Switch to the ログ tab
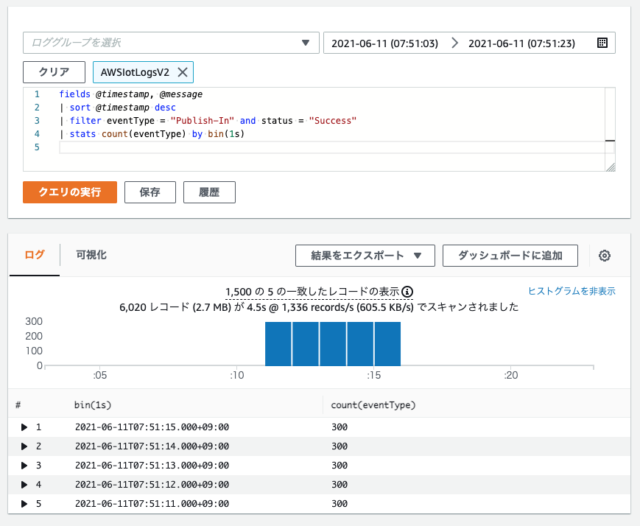This screenshot has height=526, width=640. pyautogui.click(x=34, y=255)
